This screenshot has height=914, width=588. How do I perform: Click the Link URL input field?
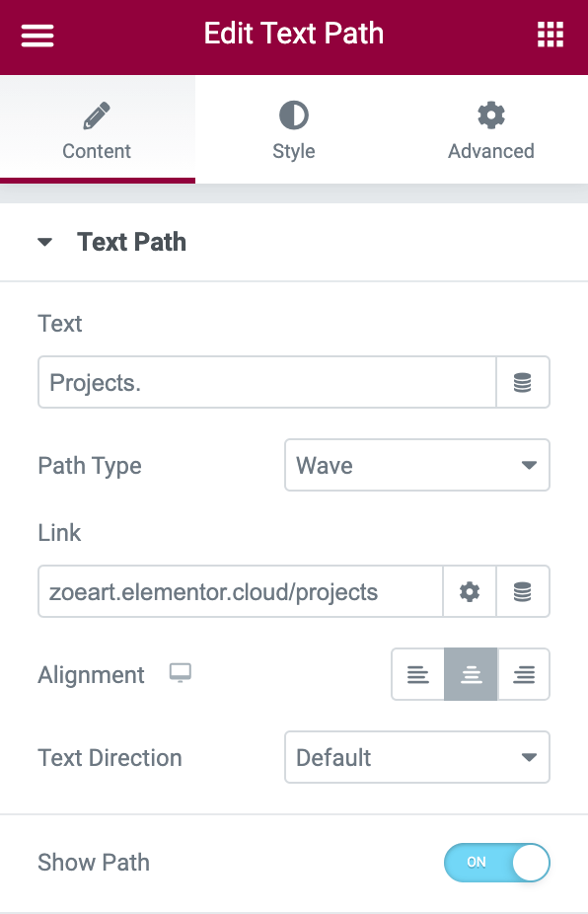(x=241, y=591)
